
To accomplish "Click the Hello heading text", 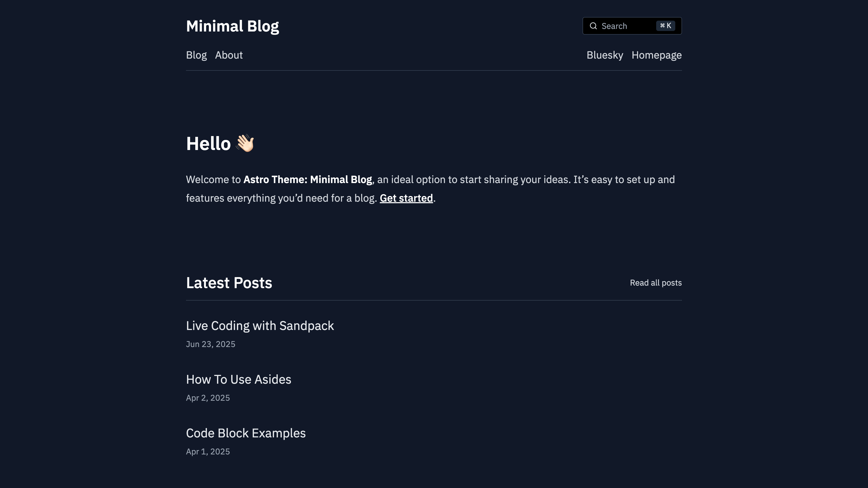I will click(x=208, y=144).
